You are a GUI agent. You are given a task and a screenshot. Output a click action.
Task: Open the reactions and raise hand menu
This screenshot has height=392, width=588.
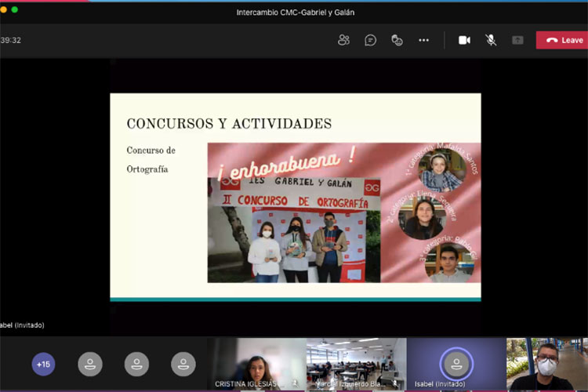point(397,40)
